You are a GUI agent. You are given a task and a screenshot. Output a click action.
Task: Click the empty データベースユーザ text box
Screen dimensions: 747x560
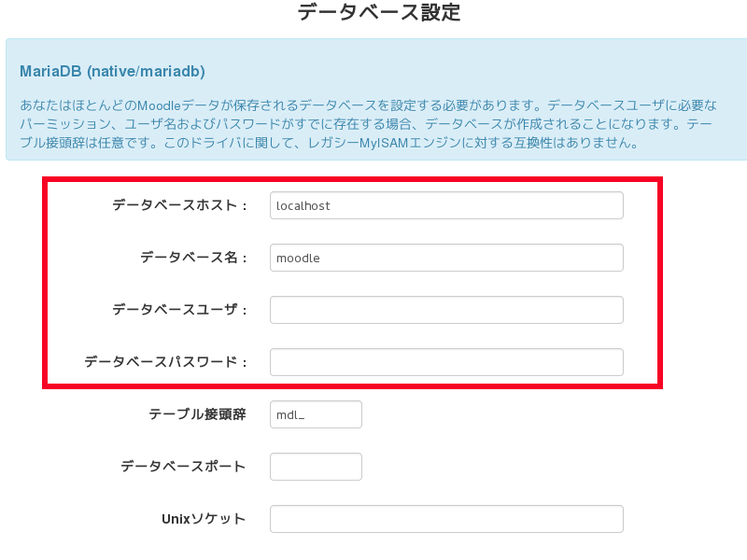coord(446,310)
